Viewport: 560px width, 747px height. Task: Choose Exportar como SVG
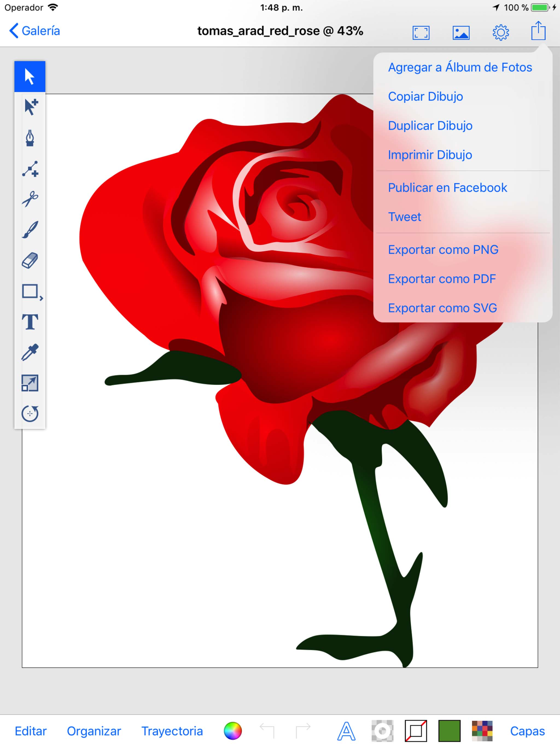coord(442,308)
